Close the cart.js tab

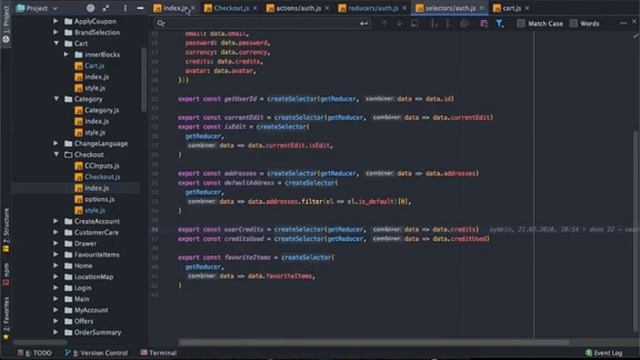pos(527,8)
